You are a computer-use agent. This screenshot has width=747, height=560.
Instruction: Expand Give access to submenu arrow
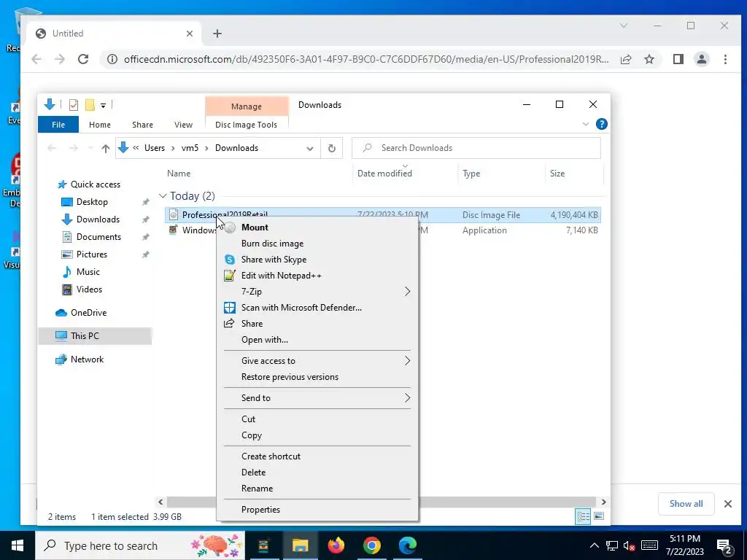(x=407, y=361)
